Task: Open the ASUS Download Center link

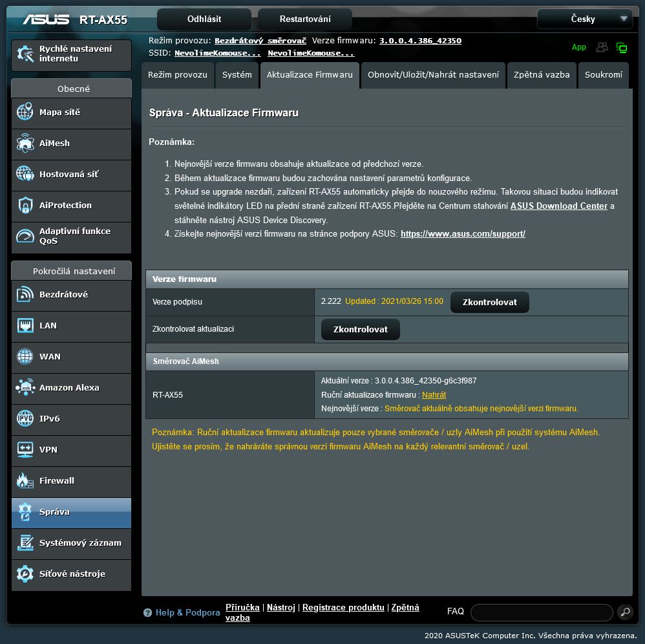Action: [558, 206]
